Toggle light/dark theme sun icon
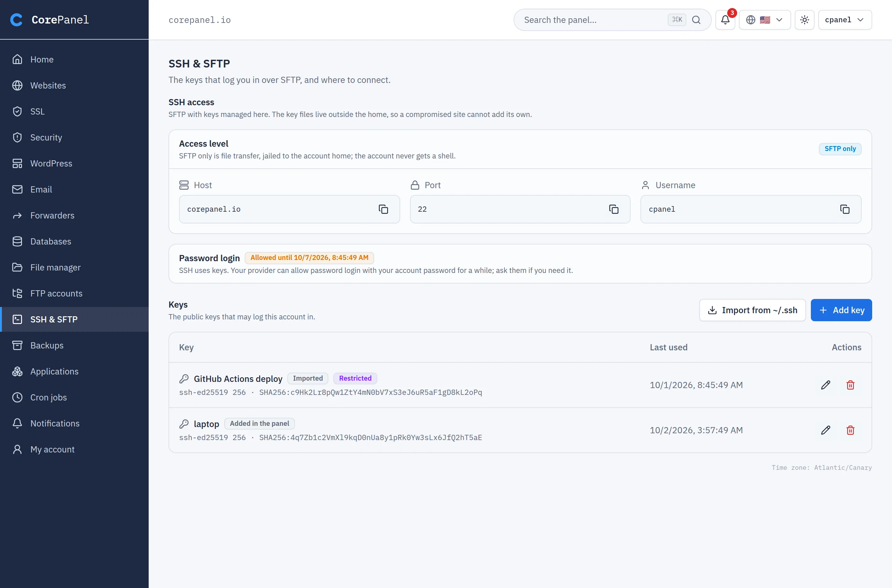This screenshot has height=588, width=892. [804, 20]
